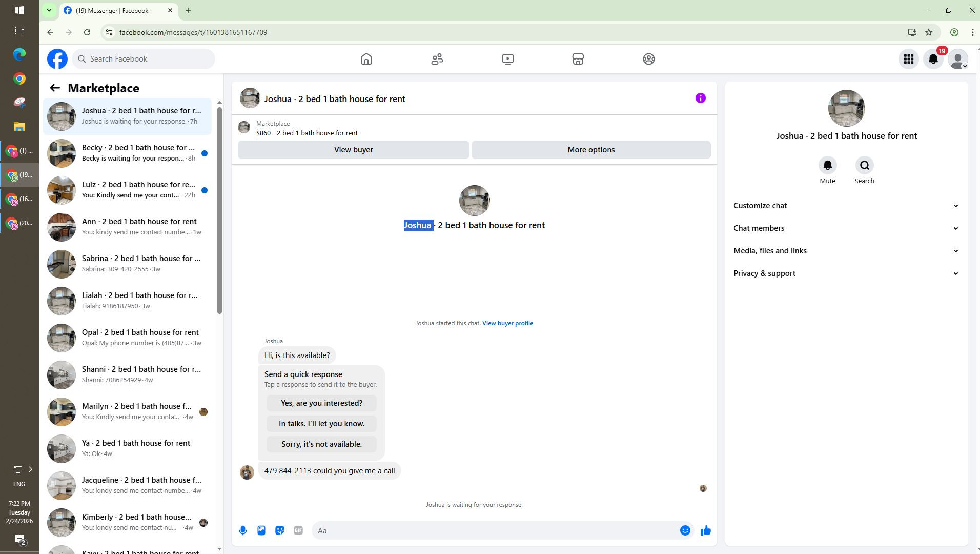The height and width of the screenshot is (554, 980).
Task: Expand Privacy & support section
Action: pyautogui.click(x=846, y=273)
